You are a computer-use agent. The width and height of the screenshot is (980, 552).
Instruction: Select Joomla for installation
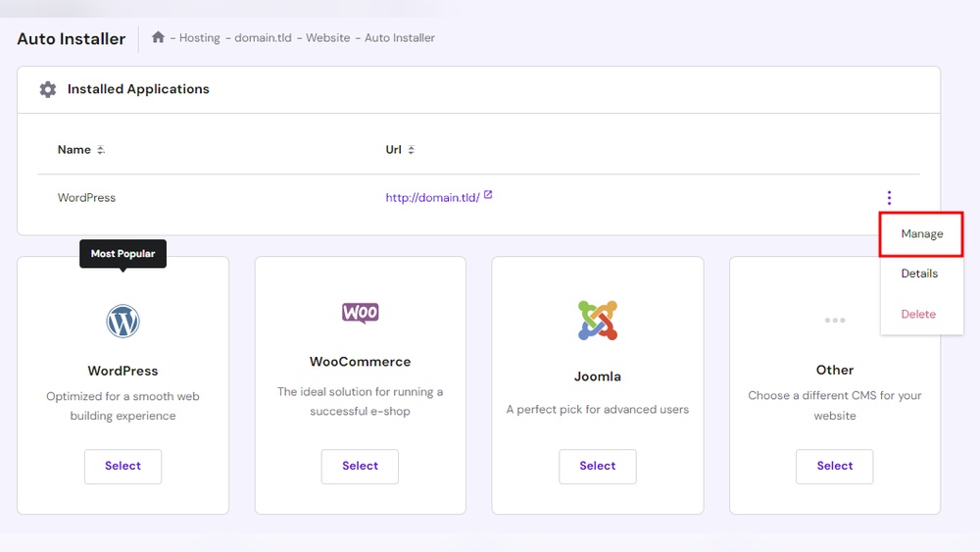(x=598, y=466)
